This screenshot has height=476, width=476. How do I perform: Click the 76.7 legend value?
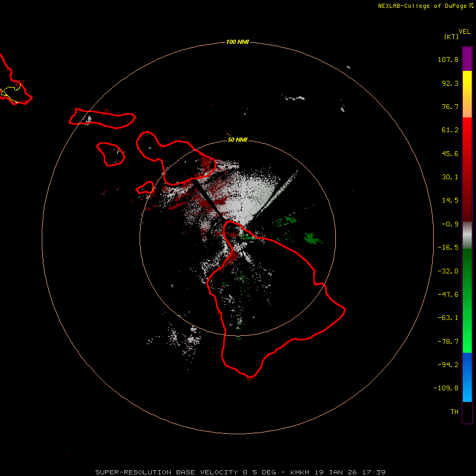click(x=450, y=106)
